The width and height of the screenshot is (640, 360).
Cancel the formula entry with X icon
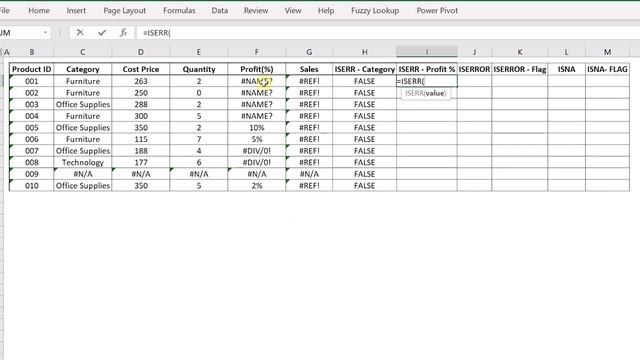tap(80, 33)
